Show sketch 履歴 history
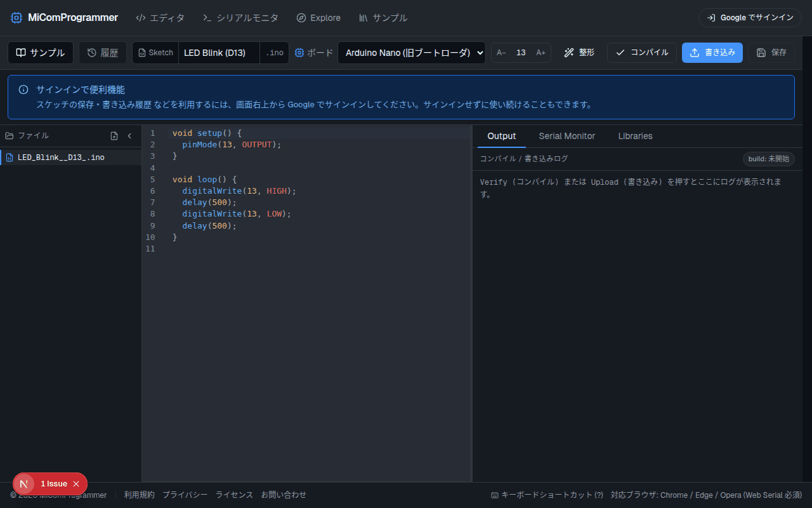 [x=103, y=53]
